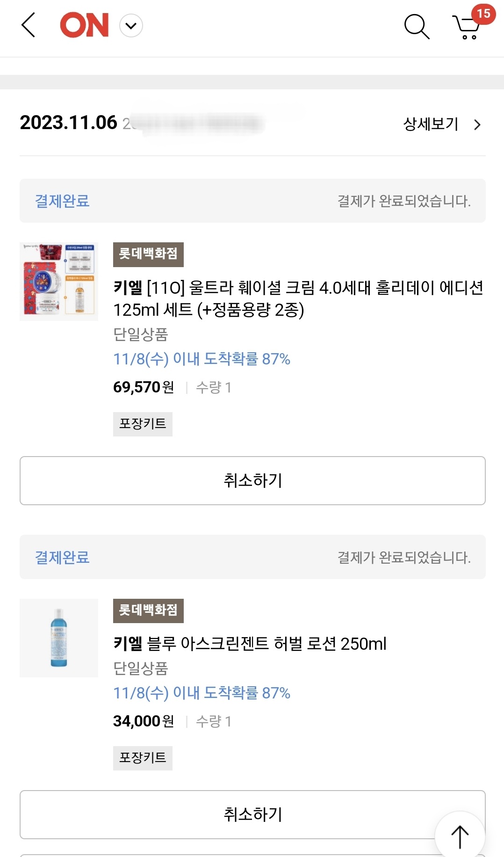504x857 pixels.
Task: Open 상세보기 order details link
Action: 431,124
